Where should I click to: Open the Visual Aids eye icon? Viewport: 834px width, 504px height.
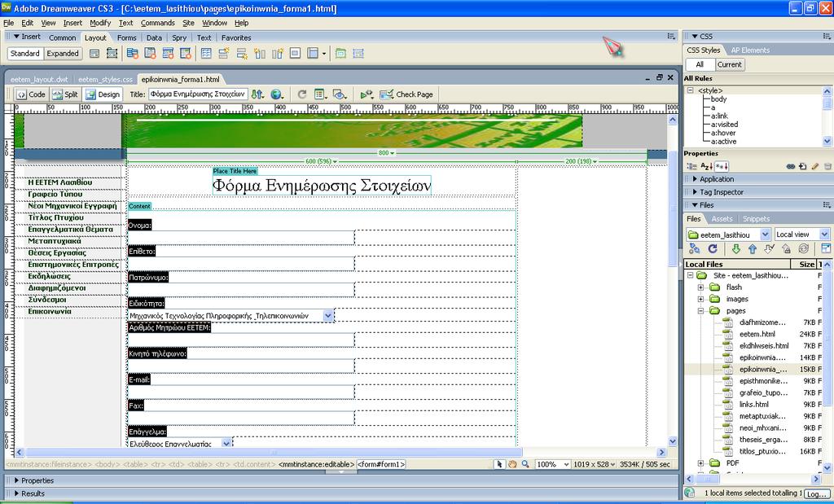[x=340, y=94]
